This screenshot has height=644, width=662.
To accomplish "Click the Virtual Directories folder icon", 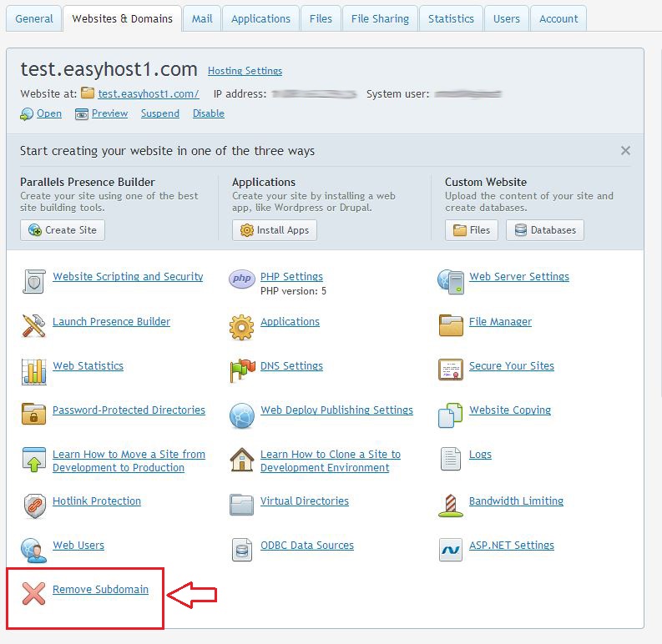I will tap(242, 505).
